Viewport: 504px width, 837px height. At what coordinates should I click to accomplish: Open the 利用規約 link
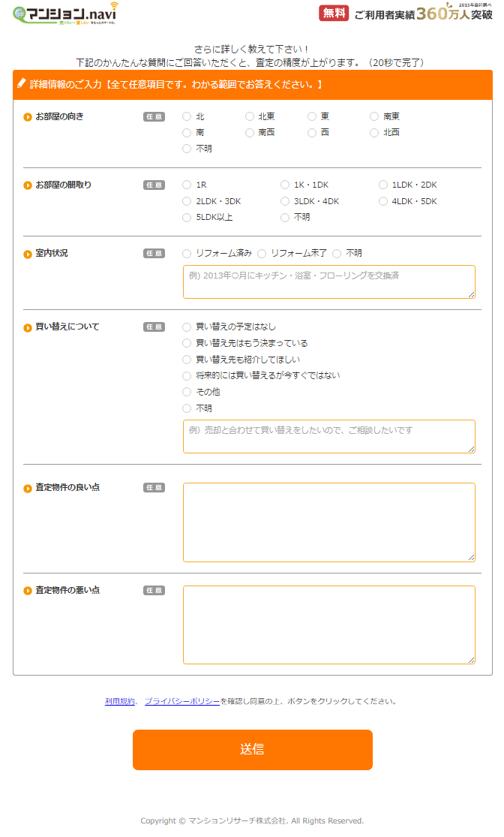pyautogui.click(x=120, y=701)
